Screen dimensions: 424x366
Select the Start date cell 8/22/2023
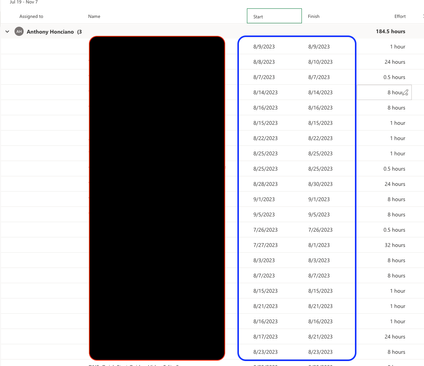point(265,138)
